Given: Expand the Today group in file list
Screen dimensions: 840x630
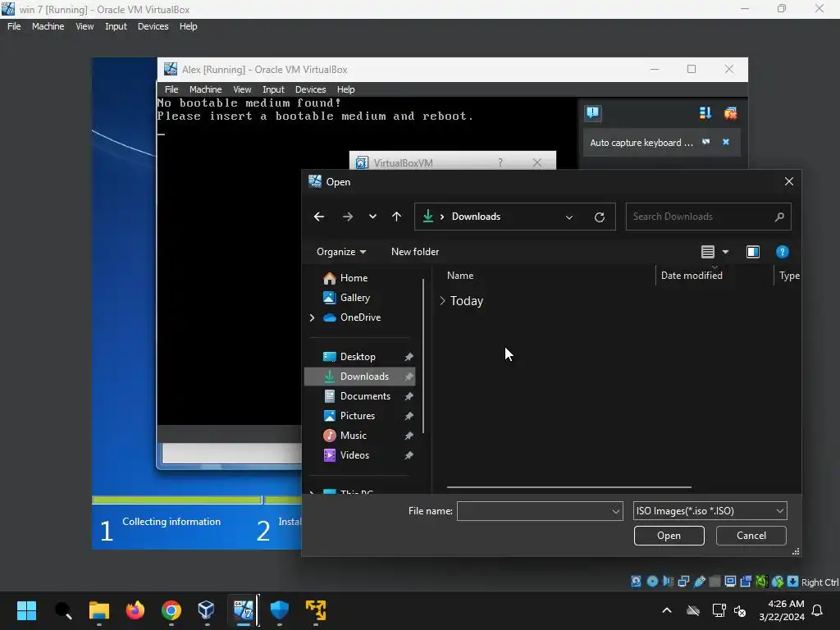Looking at the screenshot, I should (442, 301).
